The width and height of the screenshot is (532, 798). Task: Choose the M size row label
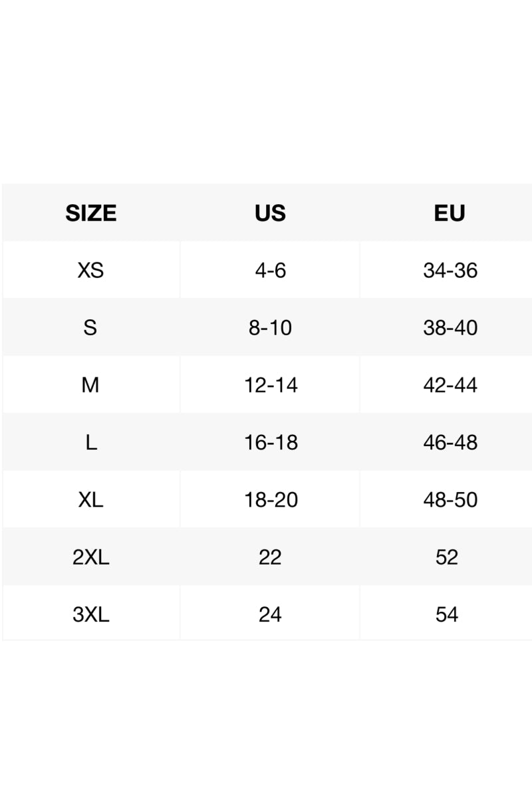pyautogui.click(x=90, y=385)
